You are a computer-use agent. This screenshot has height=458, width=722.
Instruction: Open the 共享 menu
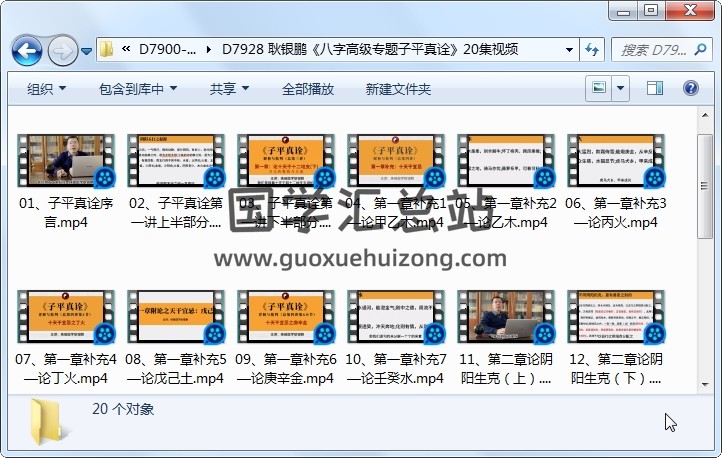coord(229,89)
